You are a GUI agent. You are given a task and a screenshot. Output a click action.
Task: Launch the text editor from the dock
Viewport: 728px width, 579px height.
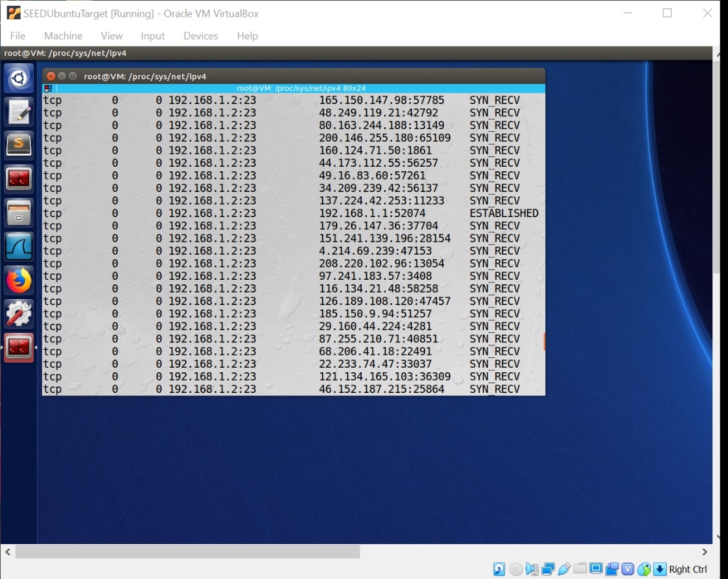click(19, 112)
